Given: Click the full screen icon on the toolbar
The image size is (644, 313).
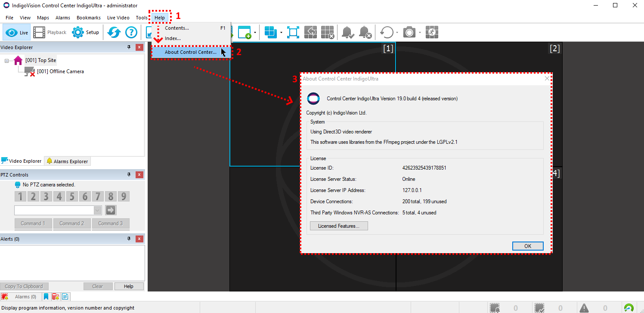Looking at the screenshot, I should click(293, 32).
